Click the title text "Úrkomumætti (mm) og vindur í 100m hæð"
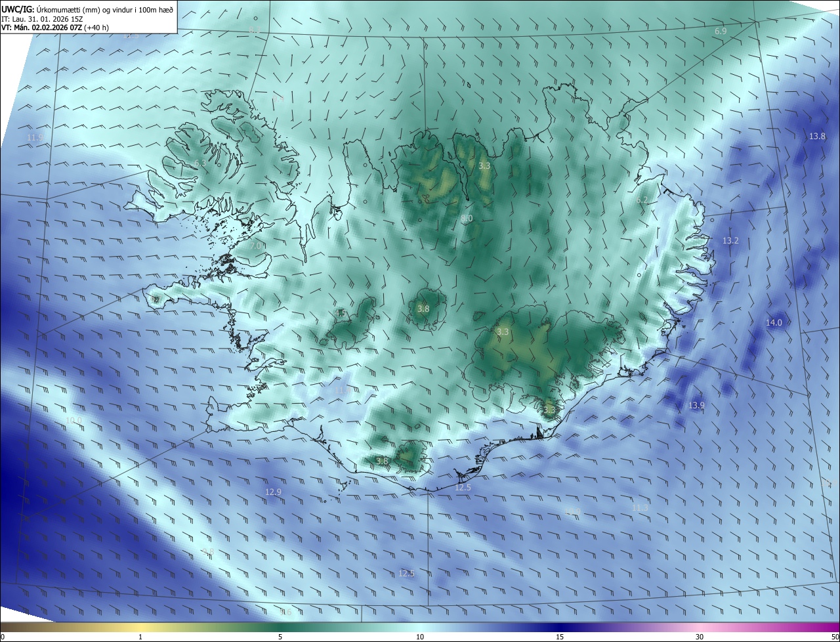The width and height of the screenshot is (840, 642). point(104,9)
